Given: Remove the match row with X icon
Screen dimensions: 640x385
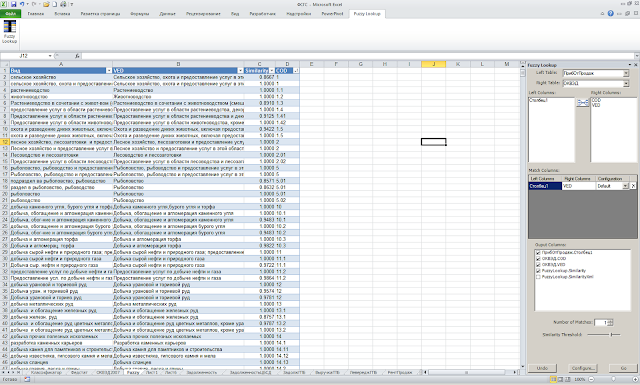Looking at the screenshot, I should pyautogui.click(x=633, y=186).
